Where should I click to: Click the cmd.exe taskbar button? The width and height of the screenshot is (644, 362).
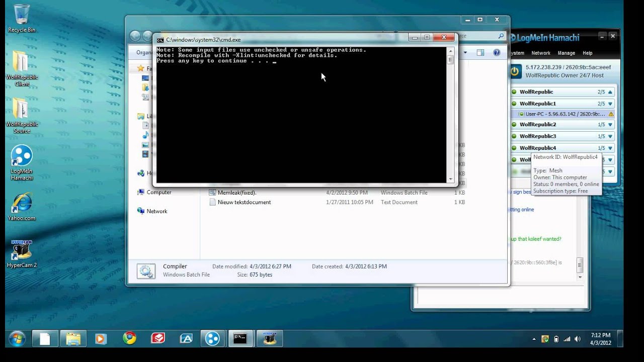(x=240, y=339)
